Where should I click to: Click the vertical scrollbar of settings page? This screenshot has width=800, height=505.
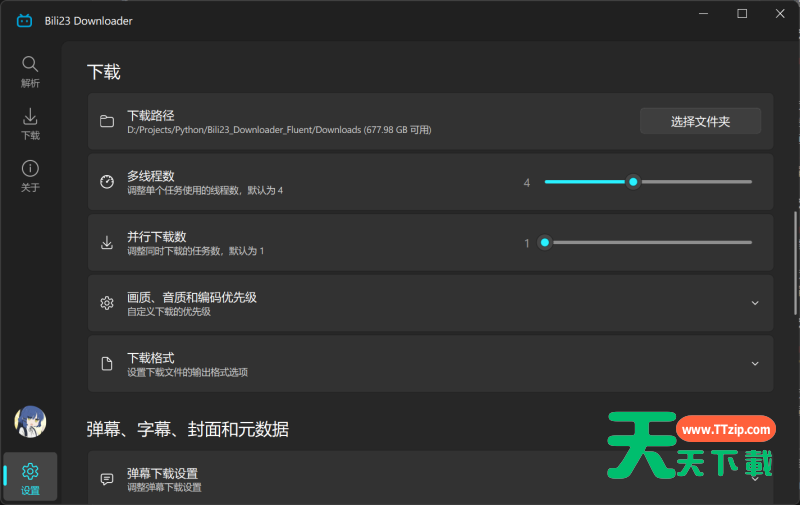(795, 263)
